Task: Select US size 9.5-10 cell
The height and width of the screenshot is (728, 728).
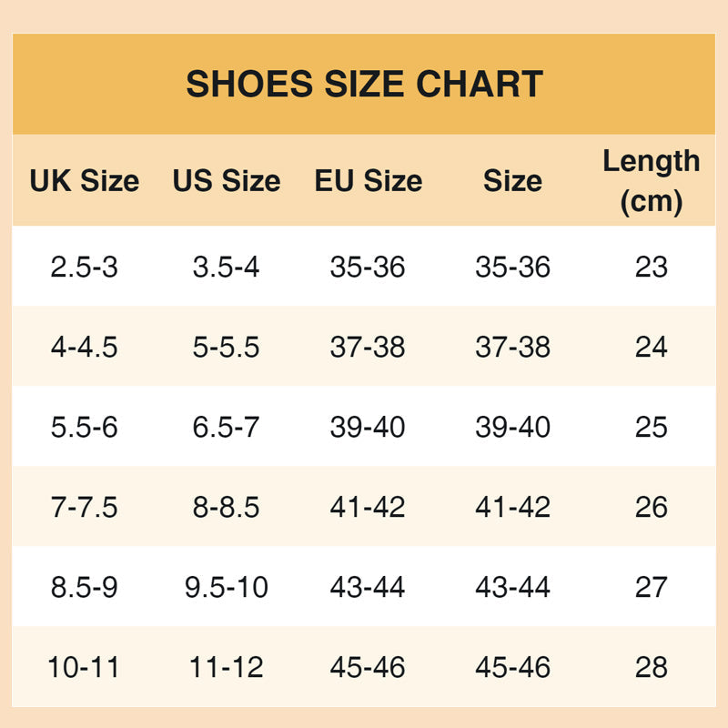Action: click(x=226, y=588)
